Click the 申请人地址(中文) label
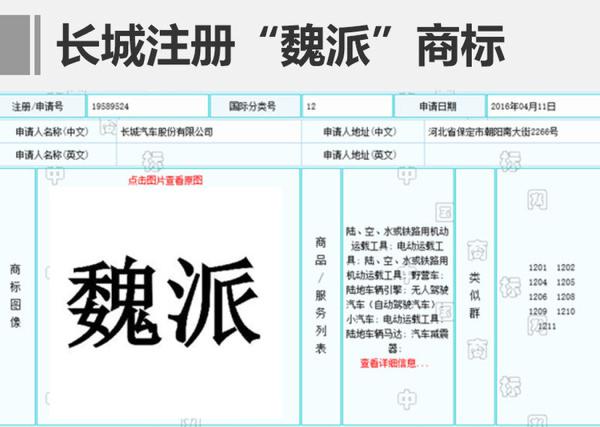Image resolution: width=600 pixels, height=427 pixels. pos(360,132)
